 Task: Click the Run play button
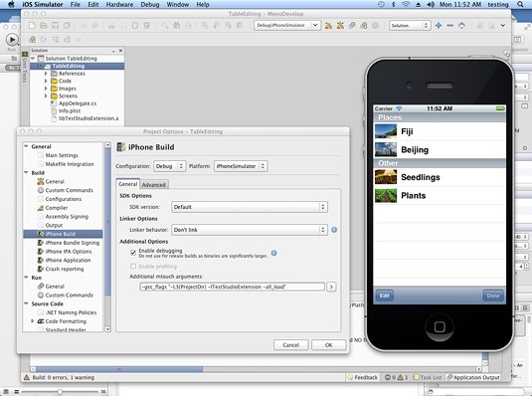(12, 40)
